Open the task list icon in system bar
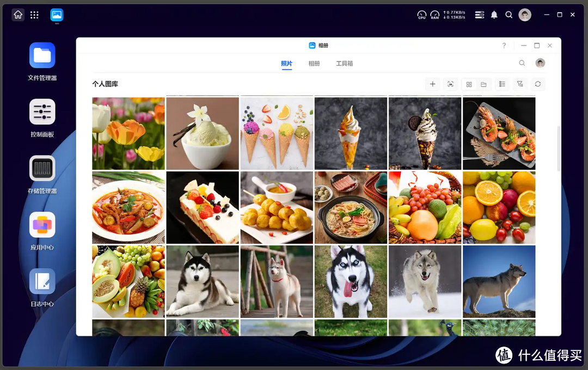Screen dimensions: 588x370 [479, 15]
